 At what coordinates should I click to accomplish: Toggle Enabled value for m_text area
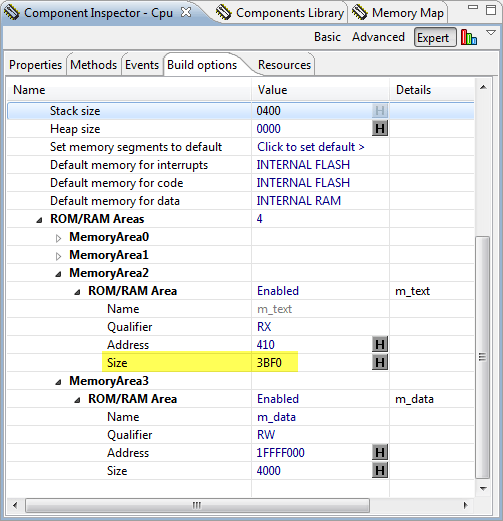(278, 291)
